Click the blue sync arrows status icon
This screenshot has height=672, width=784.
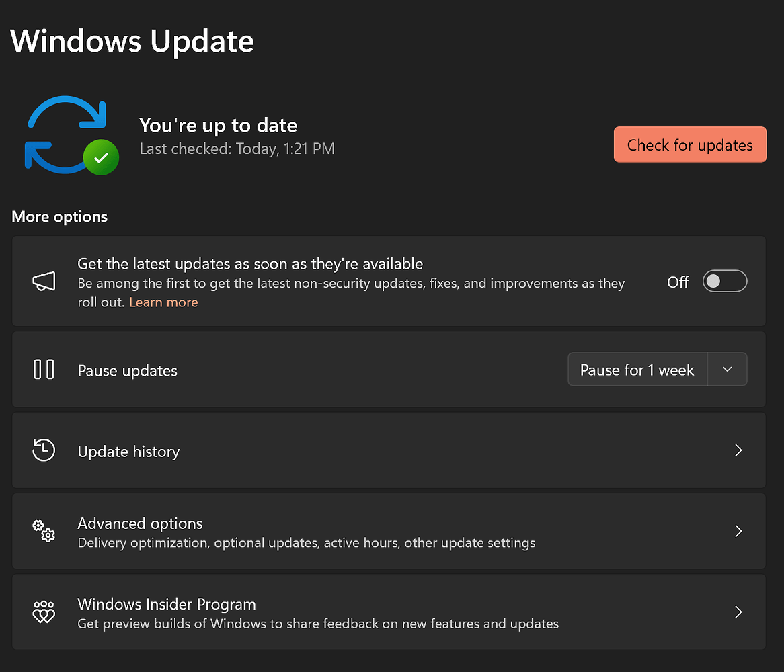click(x=65, y=131)
